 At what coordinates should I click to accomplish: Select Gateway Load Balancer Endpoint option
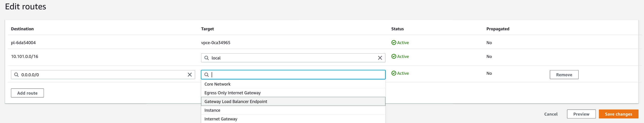pyautogui.click(x=235, y=101)
